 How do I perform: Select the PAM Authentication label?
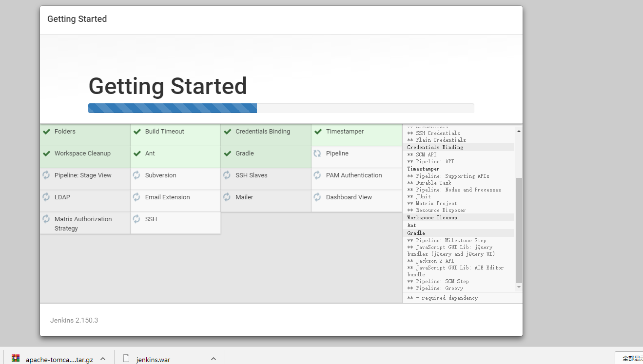pos(354,175)
